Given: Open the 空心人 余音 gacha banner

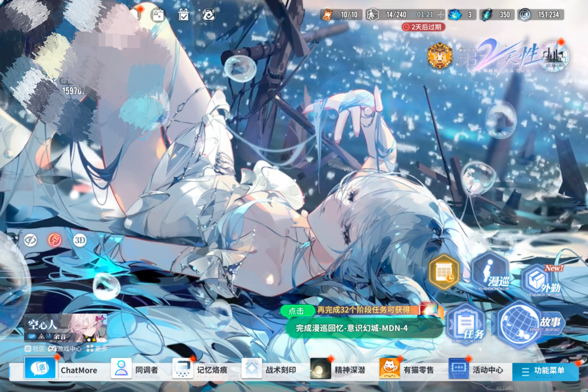Looking at the screenshot, I should [66, 327].
